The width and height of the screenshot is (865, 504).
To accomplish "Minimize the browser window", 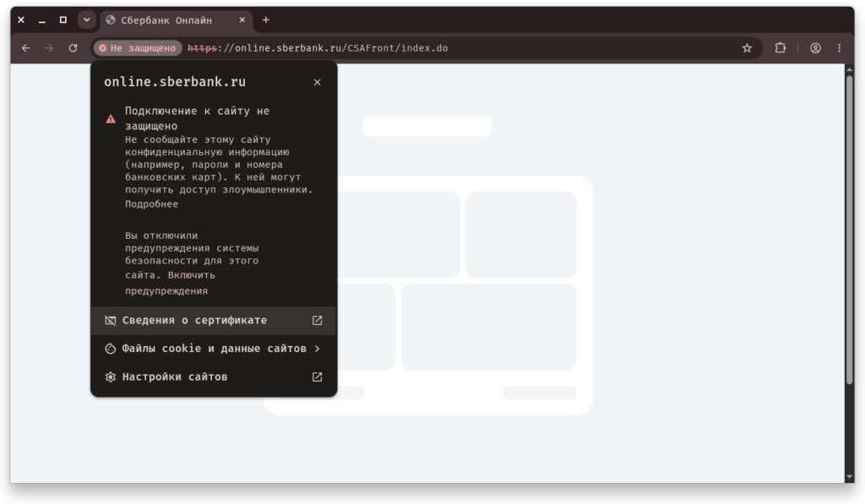I will [x=42, y=20].
